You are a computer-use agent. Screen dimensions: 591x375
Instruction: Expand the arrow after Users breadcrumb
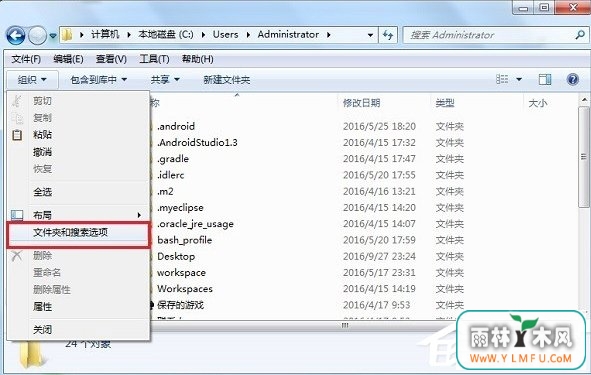tap(248, 35)
